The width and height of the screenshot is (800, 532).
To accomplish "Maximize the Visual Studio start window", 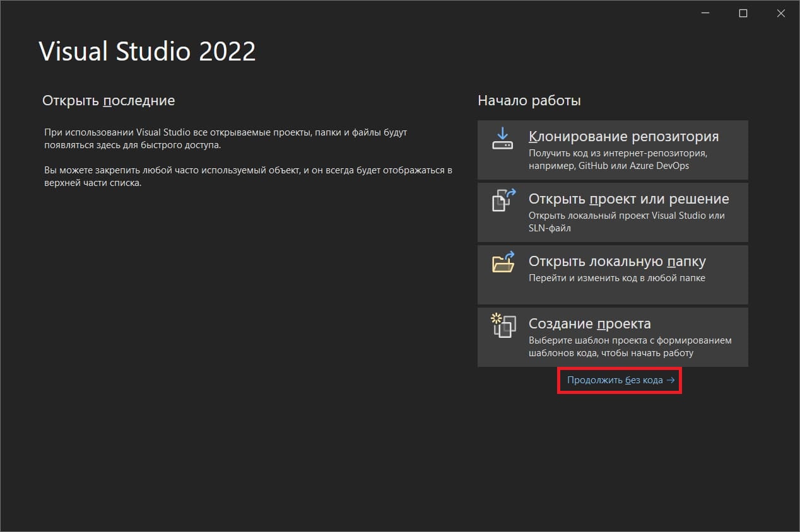I will [743, 13].
